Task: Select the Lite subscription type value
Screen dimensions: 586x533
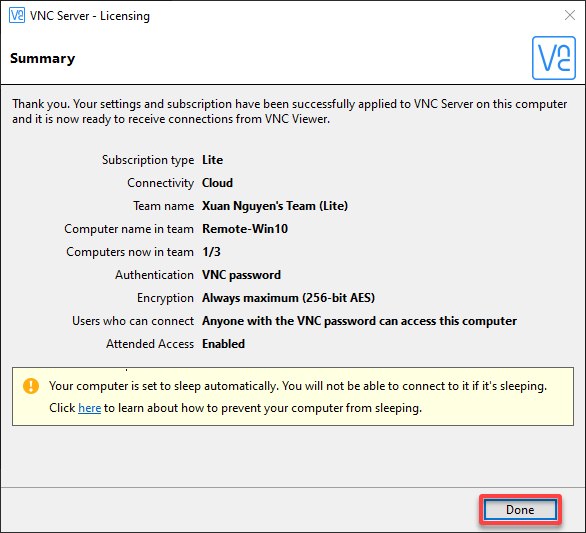Action: click(212, 160)
